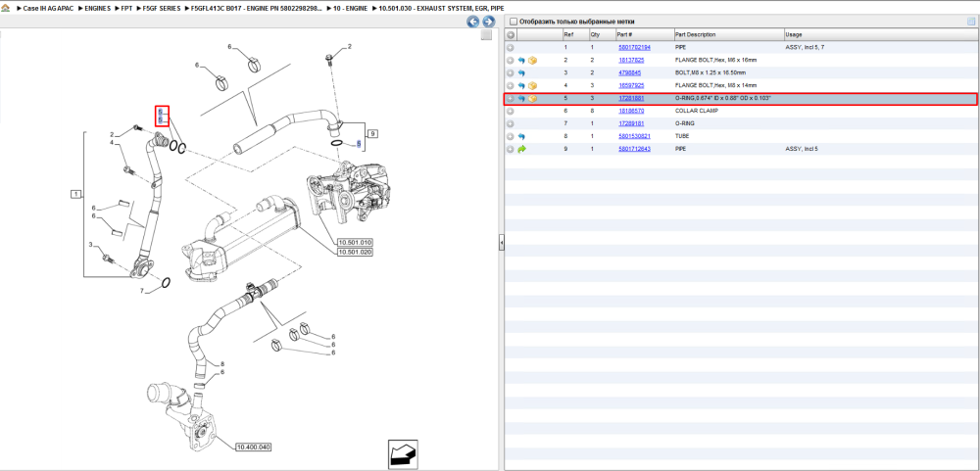Open part number link 5801712843

634,149
